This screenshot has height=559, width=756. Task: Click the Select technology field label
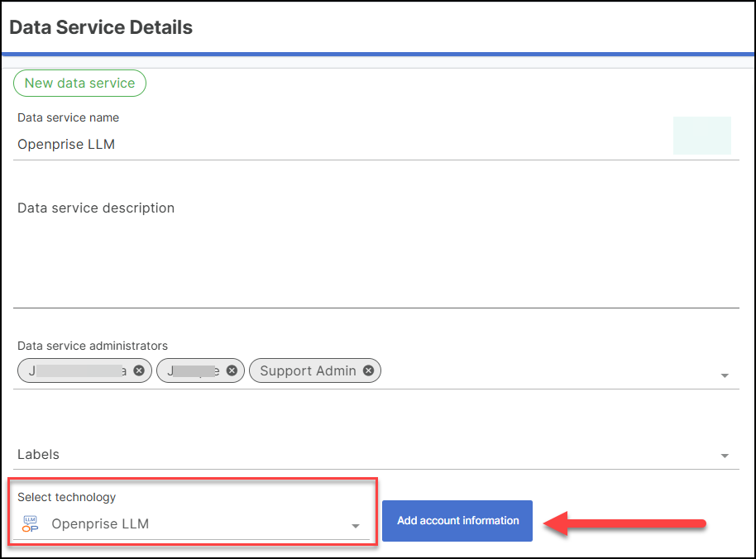tap(66, 497)
